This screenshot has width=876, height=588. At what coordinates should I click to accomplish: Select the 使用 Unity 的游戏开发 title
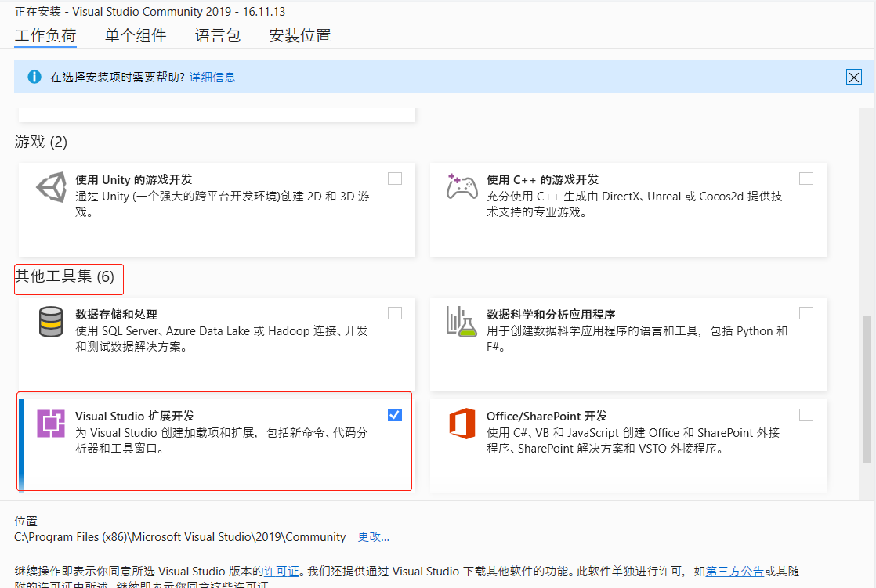133,180
